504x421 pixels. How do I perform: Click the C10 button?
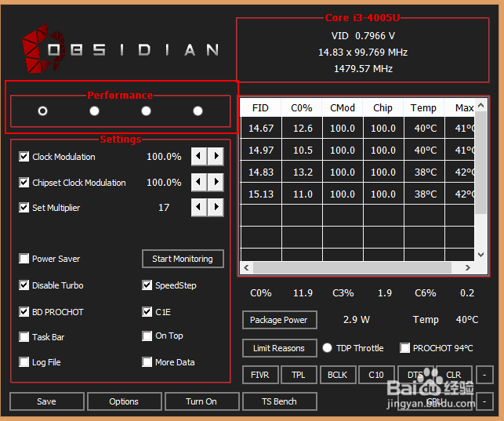[376, 375]
